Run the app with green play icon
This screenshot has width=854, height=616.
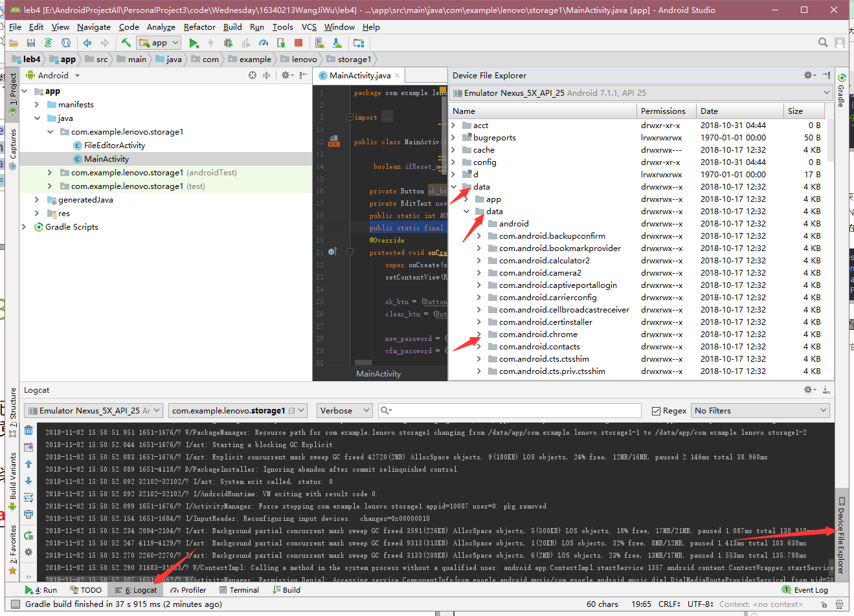click(194, 43)
